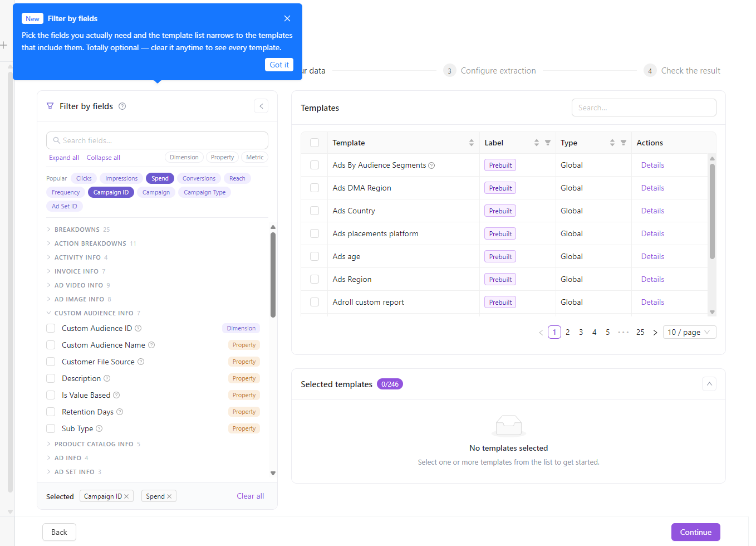756x546 pixels.
Task: Open the Type column filter
Action: tap(624, 143)
